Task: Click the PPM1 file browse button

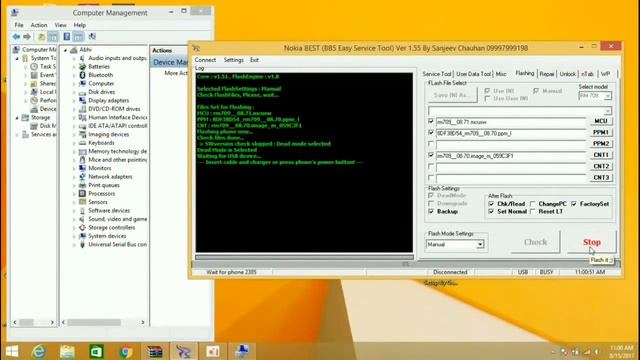Action: pyautogui.click(x=601, y=133)
